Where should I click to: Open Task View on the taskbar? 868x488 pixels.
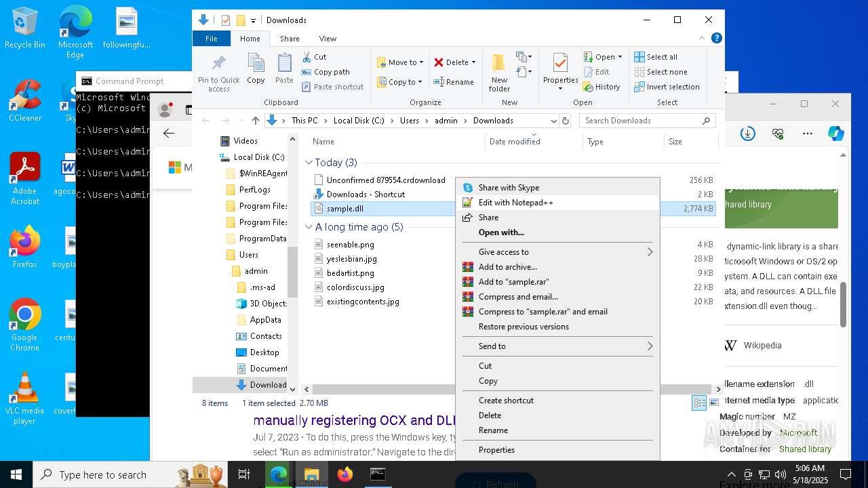244,474
